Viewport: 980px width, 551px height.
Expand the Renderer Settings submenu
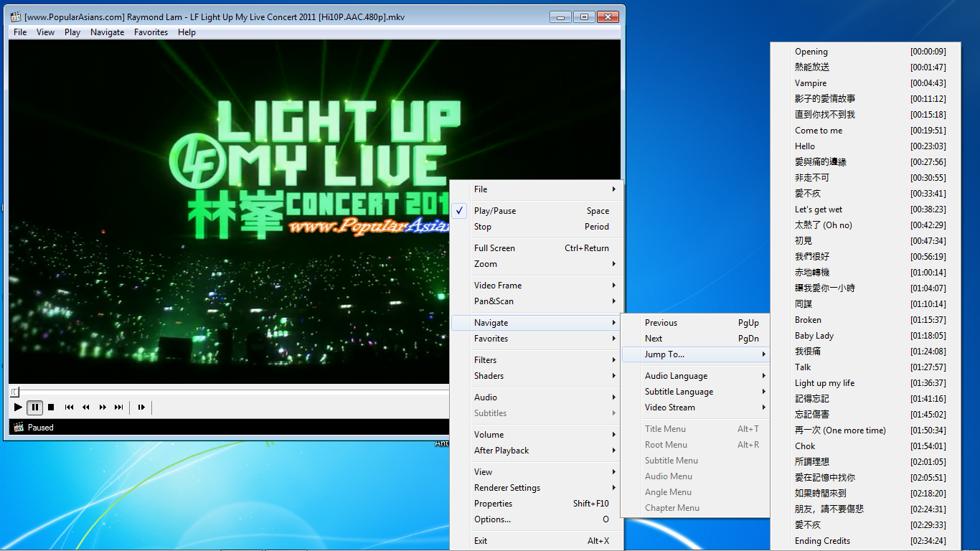(536, 488)
